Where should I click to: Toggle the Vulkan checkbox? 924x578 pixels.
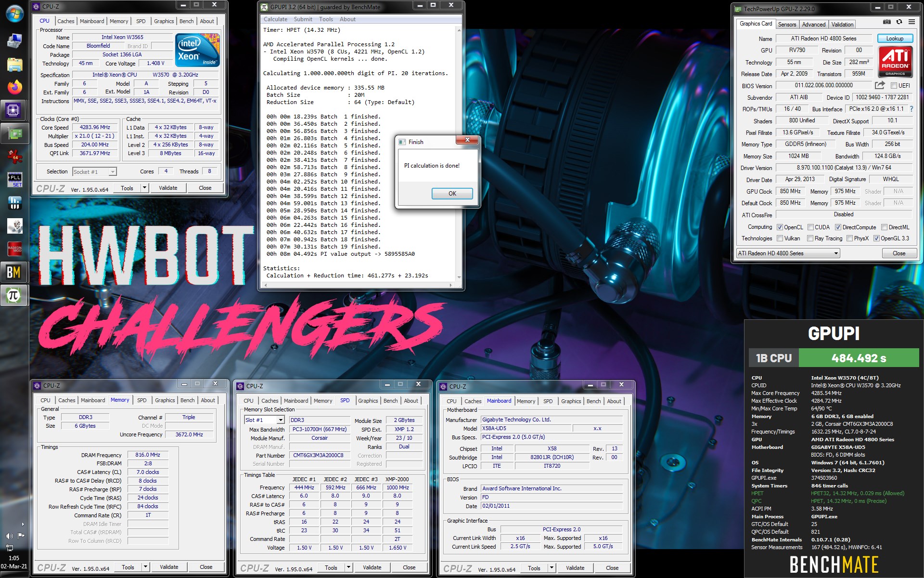point(780,238)
